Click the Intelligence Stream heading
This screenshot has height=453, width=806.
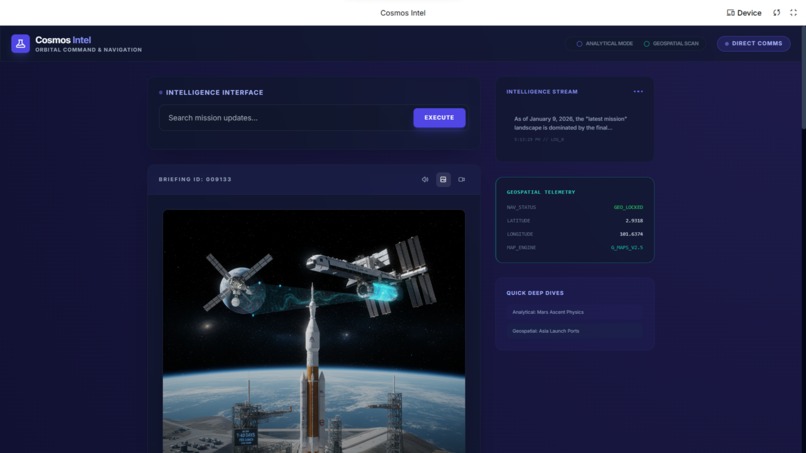[542, 92]
